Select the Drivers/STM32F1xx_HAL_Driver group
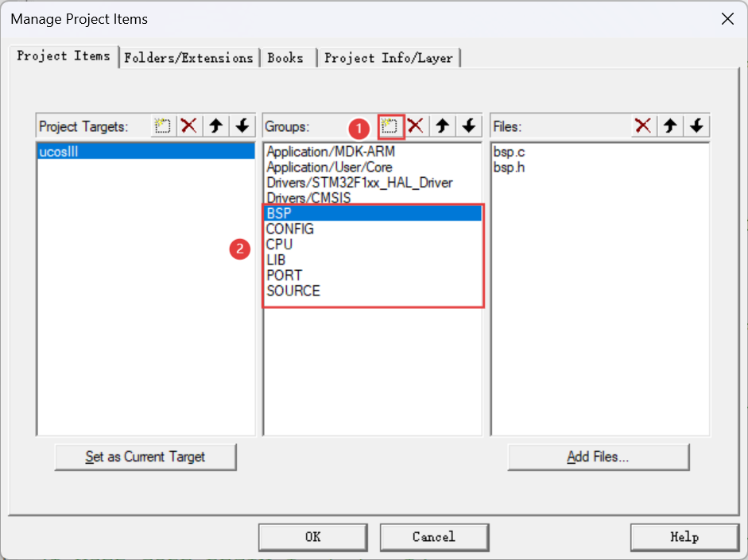The height and width of the screenshot is (560, 748). pos(372,183)
